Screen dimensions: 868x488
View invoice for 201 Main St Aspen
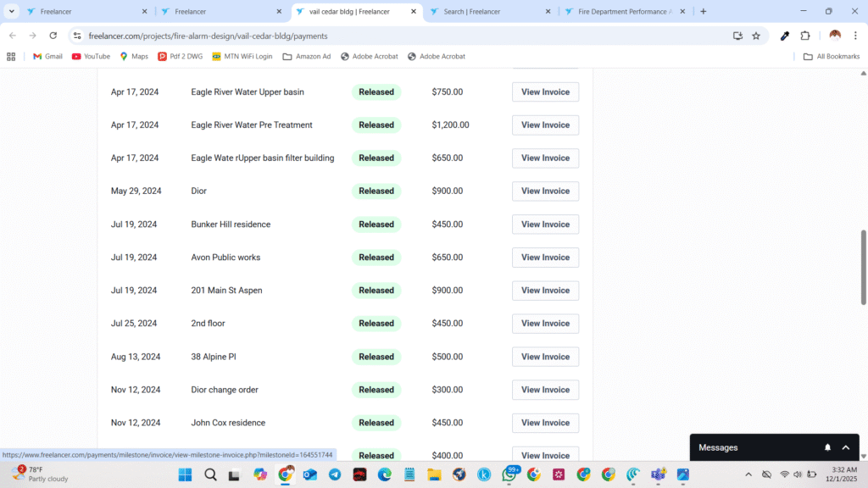pyautogui.click(x=545, y=291)
